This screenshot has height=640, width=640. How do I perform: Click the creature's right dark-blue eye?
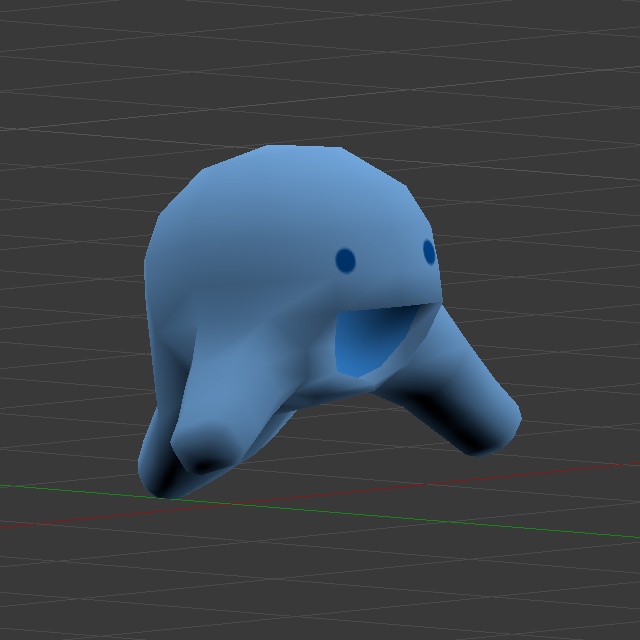[429, 252]
